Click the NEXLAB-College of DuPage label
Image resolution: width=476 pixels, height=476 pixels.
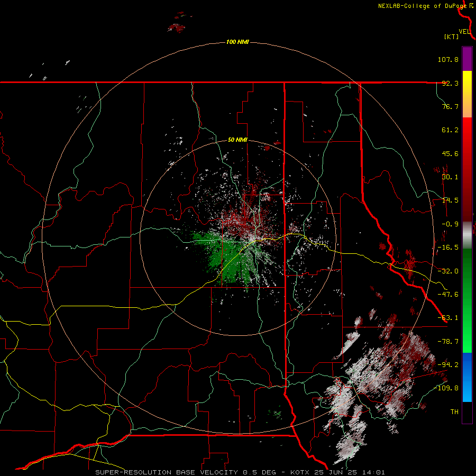(422, 6)
